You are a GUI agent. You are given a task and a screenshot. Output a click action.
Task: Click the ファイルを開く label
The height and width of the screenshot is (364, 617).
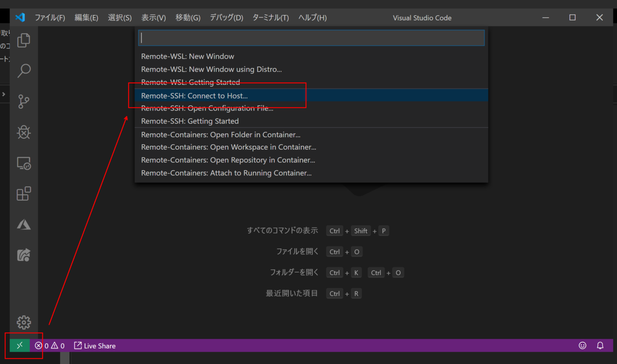297,252
